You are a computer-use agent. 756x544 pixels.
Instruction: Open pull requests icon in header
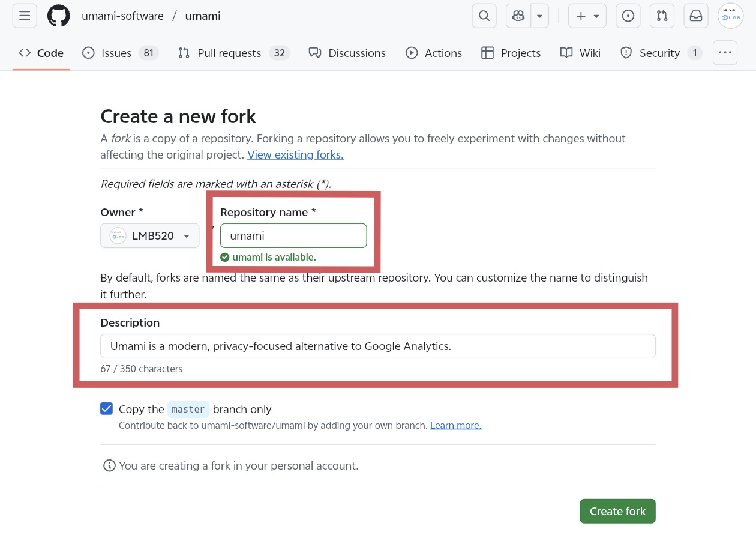coord(662,16)
